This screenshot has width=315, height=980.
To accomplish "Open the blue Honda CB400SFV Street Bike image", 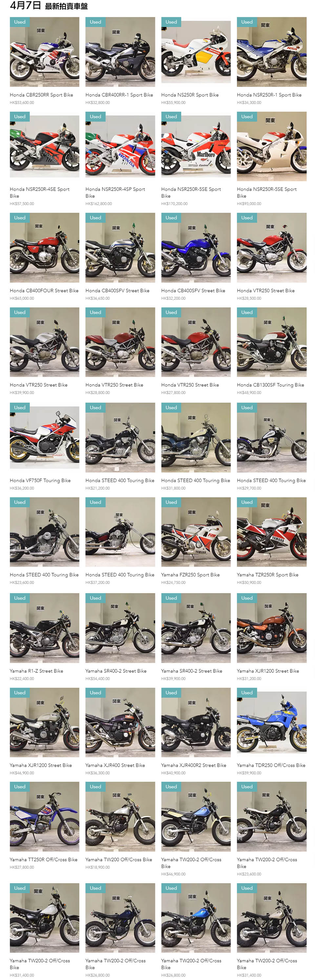I will point(196,248).
